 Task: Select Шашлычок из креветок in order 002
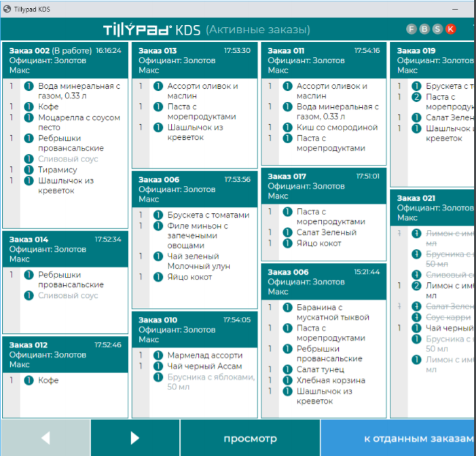66,186
